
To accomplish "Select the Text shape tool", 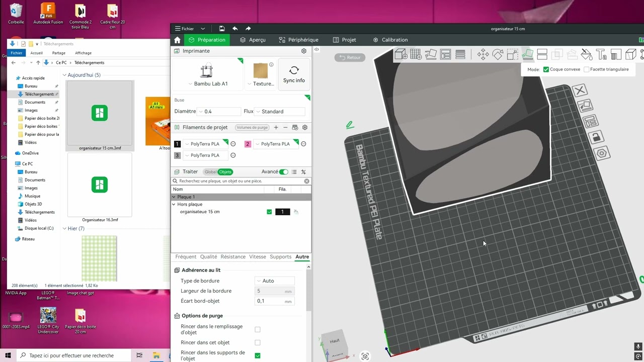I will [601, 54].
